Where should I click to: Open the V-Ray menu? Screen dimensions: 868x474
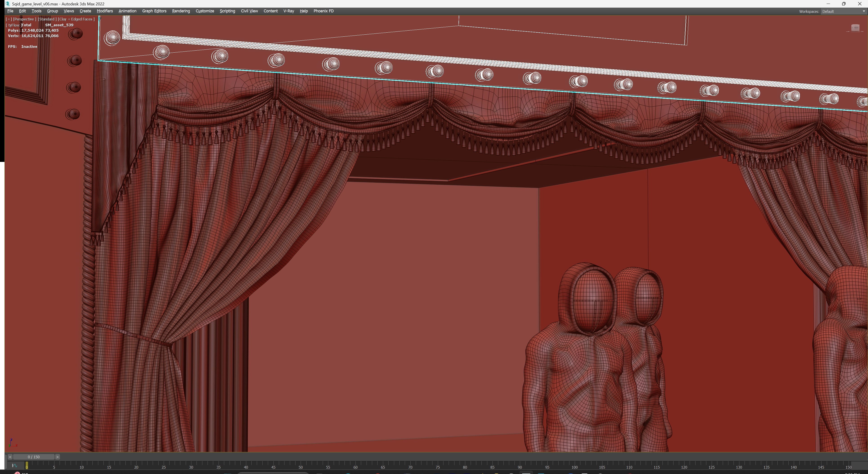tap(289, 11)
